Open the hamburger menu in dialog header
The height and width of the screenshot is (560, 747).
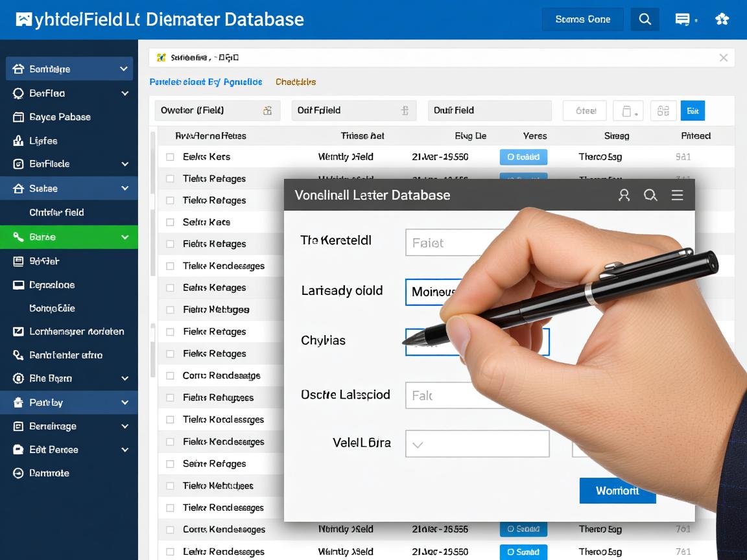tap(677, 195)
